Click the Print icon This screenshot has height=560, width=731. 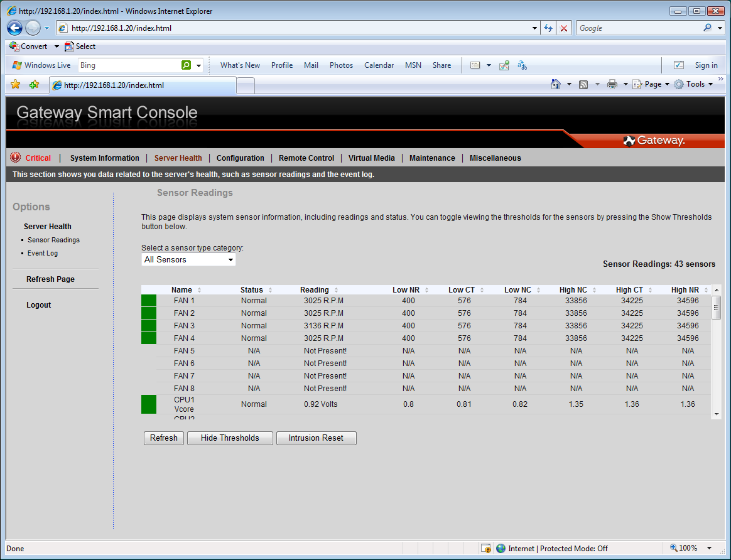click(x=612, y=84)
